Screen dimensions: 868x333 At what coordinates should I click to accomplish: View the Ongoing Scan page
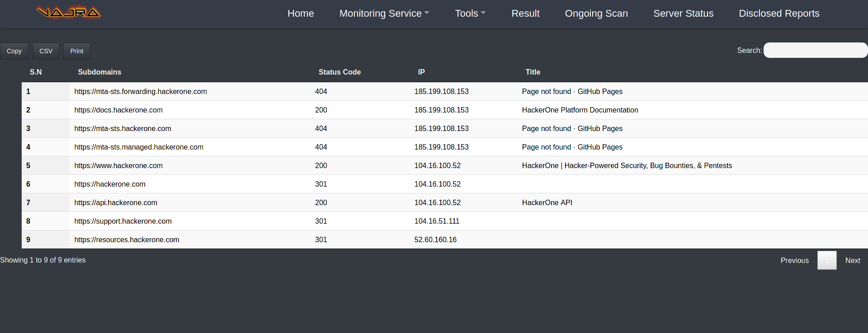coord(596,14)
